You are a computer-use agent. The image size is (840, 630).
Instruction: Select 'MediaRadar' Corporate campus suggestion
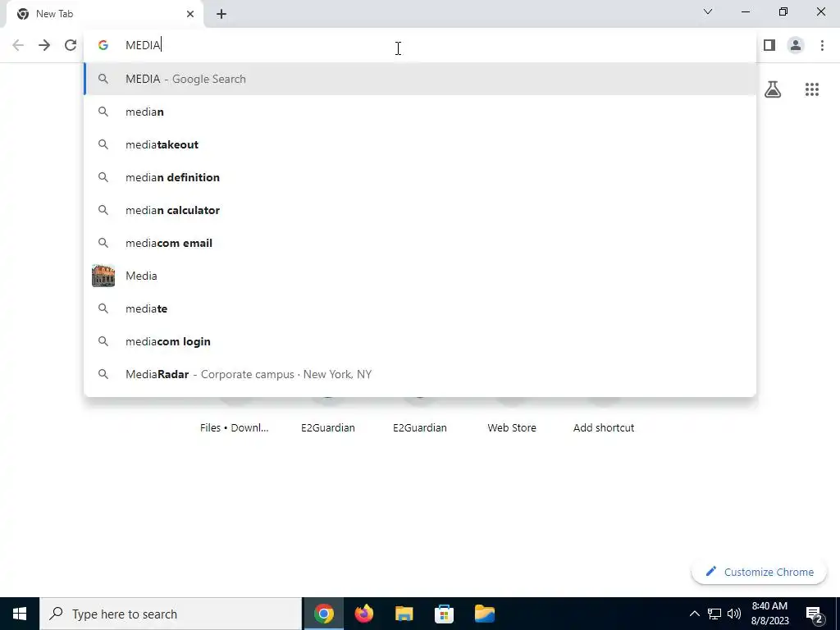(420, 374)
